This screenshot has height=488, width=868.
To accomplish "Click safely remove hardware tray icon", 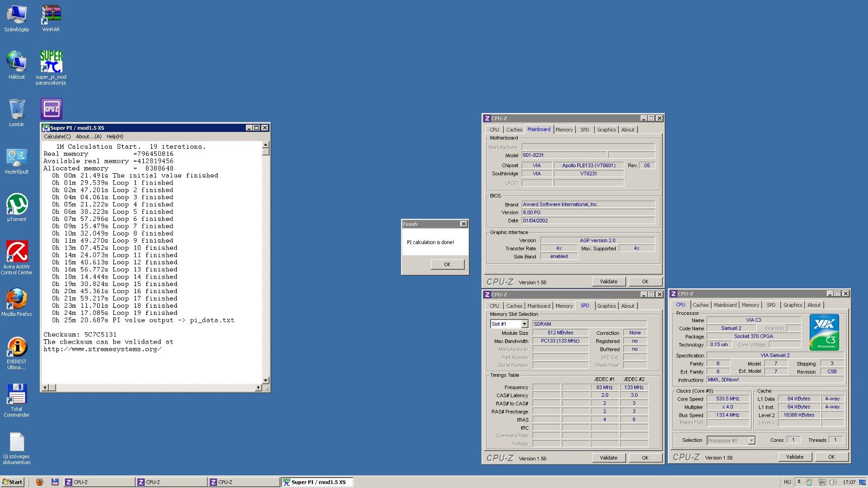I will [x=809, y=482].
